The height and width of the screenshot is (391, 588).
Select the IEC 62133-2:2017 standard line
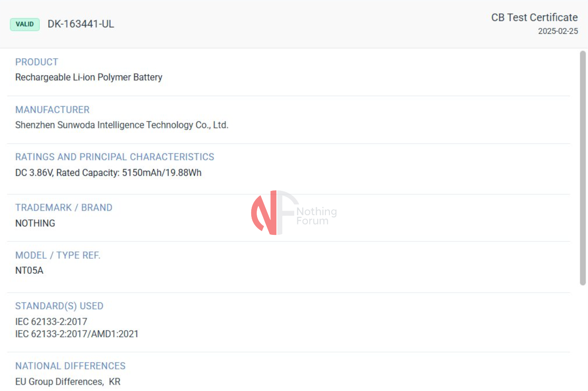pos(51,322)
